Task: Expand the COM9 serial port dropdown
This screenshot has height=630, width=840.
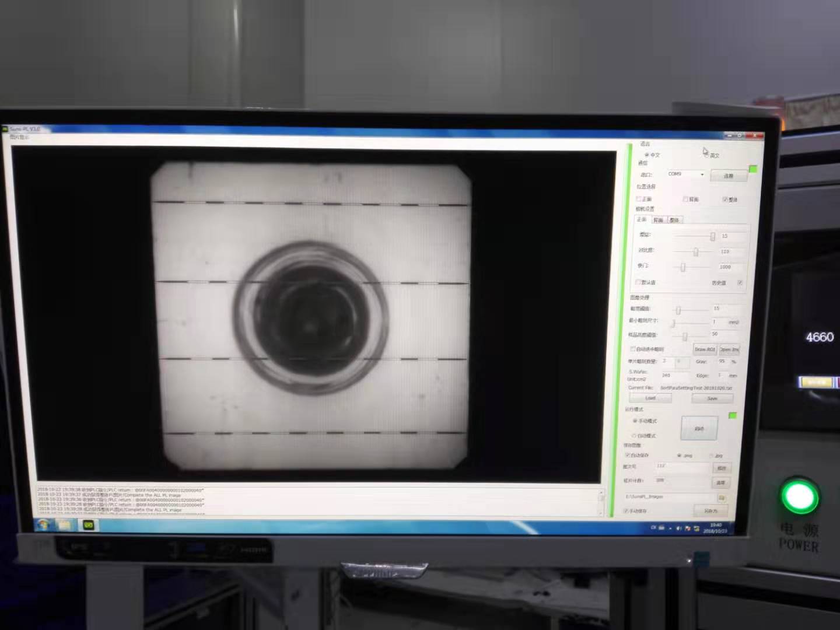Action: coord(702,174)
